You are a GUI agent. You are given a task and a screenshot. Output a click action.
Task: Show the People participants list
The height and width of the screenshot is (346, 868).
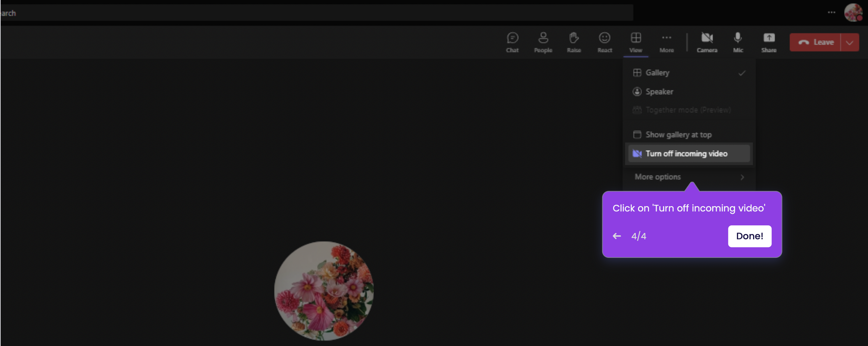point(543,42)
